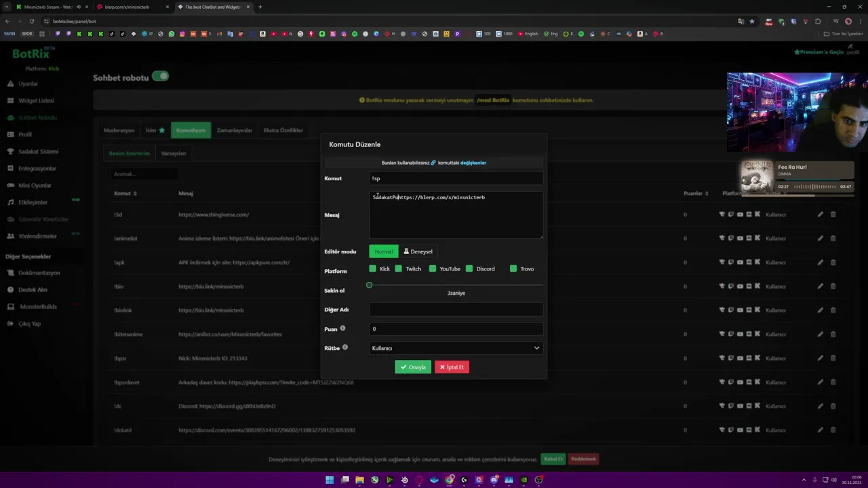Click edit pencil for !animelist row

pyautogui.click(x=820, y=238)
